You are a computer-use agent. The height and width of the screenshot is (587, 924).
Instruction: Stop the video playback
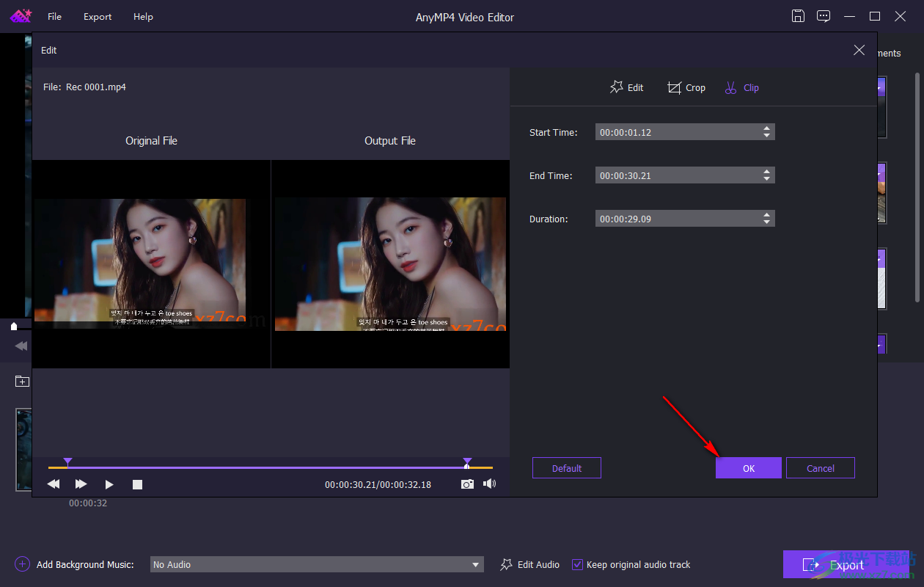click(x=137, y=484)
